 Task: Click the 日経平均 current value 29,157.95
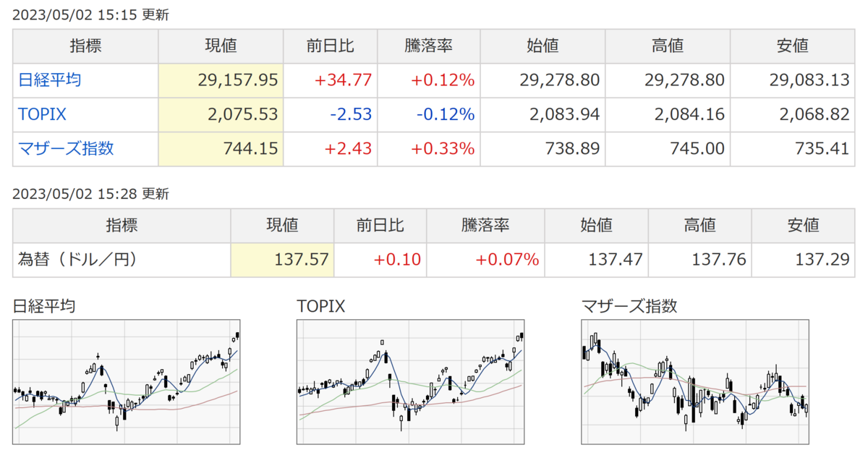pos(237,80)
